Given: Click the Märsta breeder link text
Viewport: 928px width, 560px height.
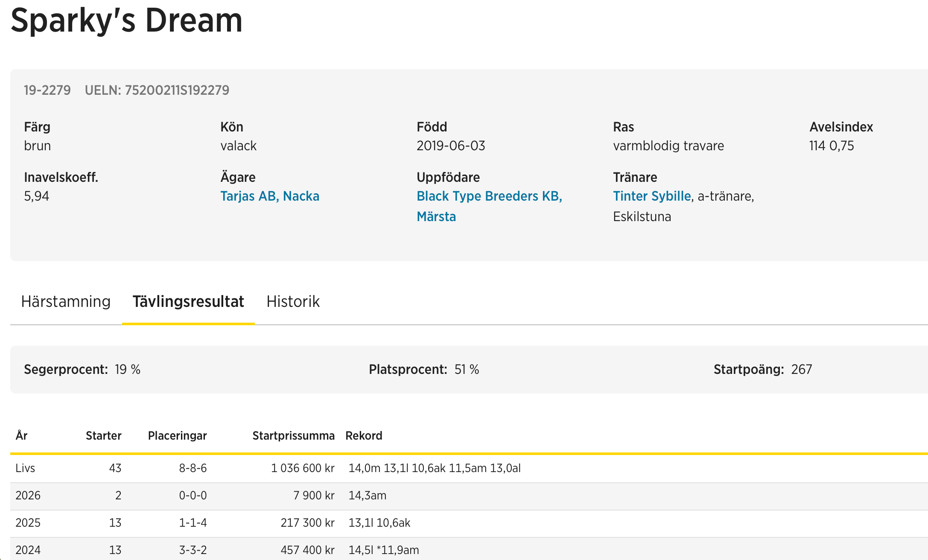Looking at the screenshot, I should pyautogui.click(x=436, y=217).
